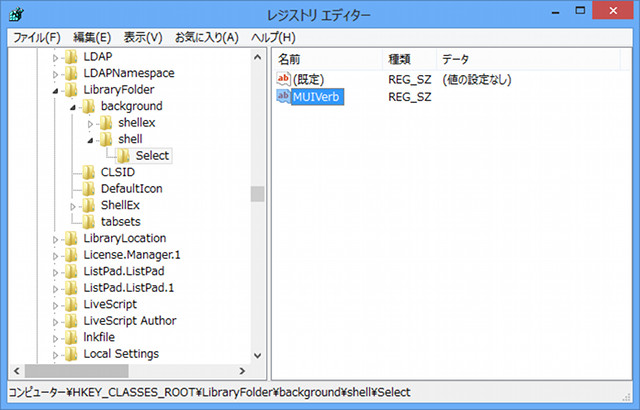Click the tree scroll right arrow
The width and height of the screenshot is (640, 410).
pyautogui.click(x=242, y=371)
